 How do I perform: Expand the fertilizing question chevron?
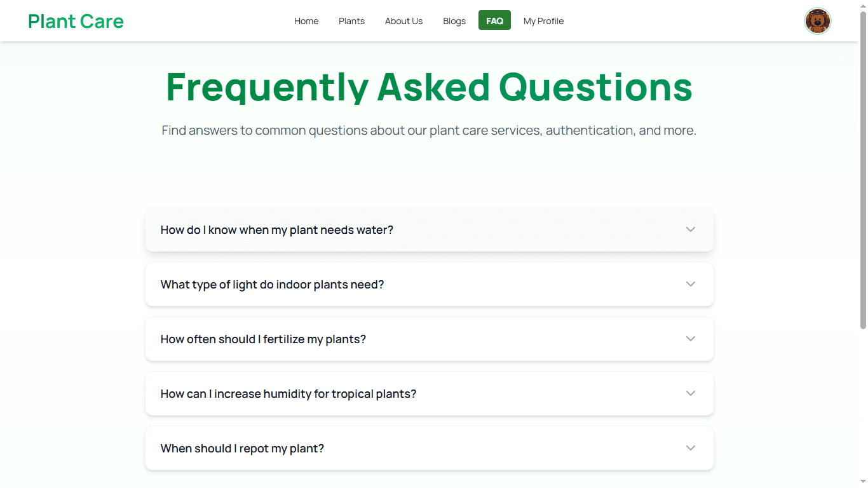(x=691, y=339)
